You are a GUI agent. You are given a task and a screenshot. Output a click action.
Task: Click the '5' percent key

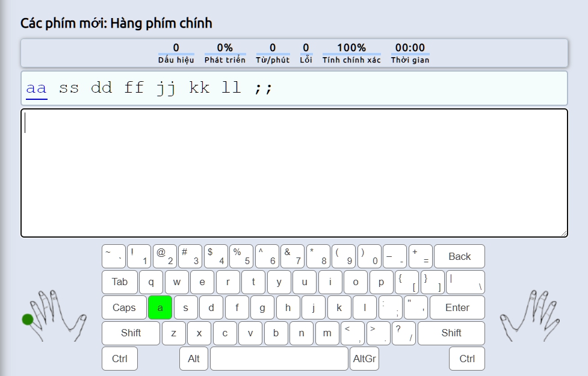pyautogui.click(x=241, y=256)
